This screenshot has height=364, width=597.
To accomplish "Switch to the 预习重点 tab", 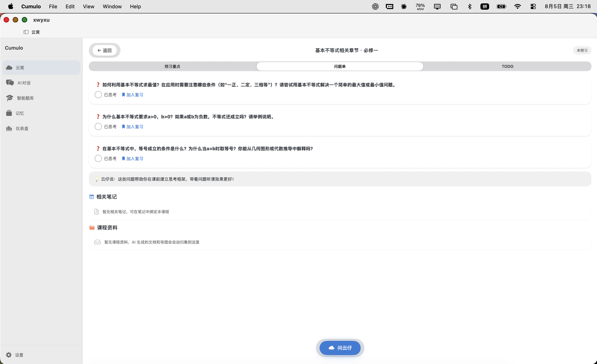I will point(172,66).
